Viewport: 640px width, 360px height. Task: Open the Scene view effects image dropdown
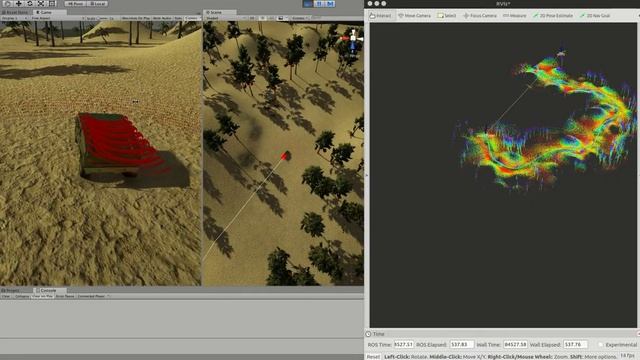click(283, 18)
